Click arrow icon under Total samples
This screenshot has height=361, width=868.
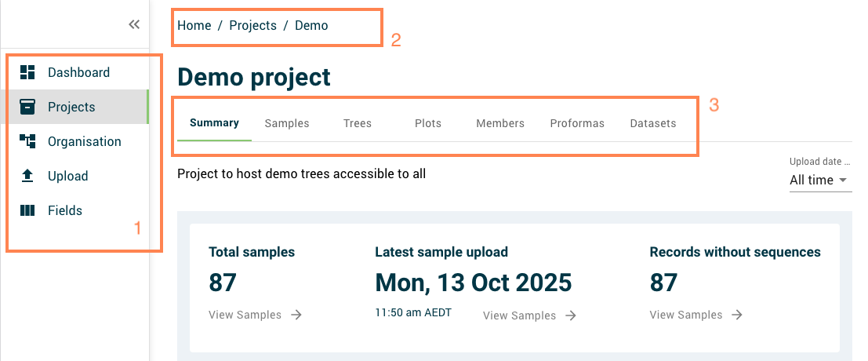pyautogui.click(x=296, y=315)
